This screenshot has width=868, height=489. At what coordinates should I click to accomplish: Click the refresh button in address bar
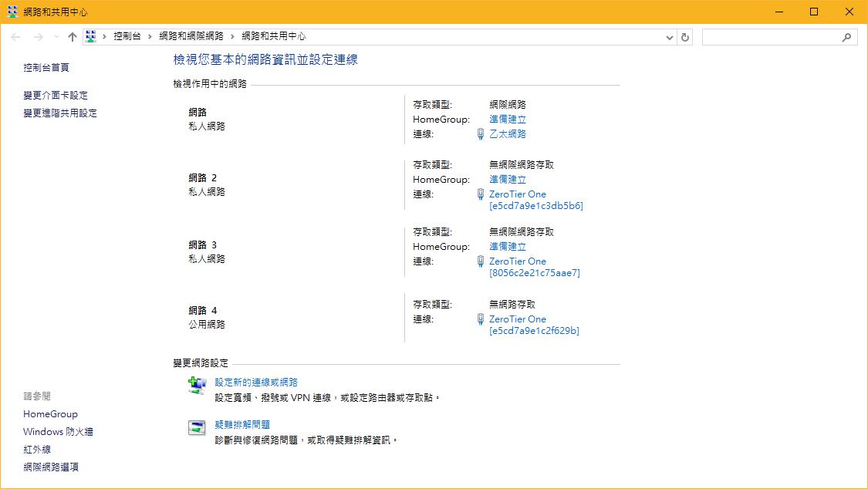point(685,37)
